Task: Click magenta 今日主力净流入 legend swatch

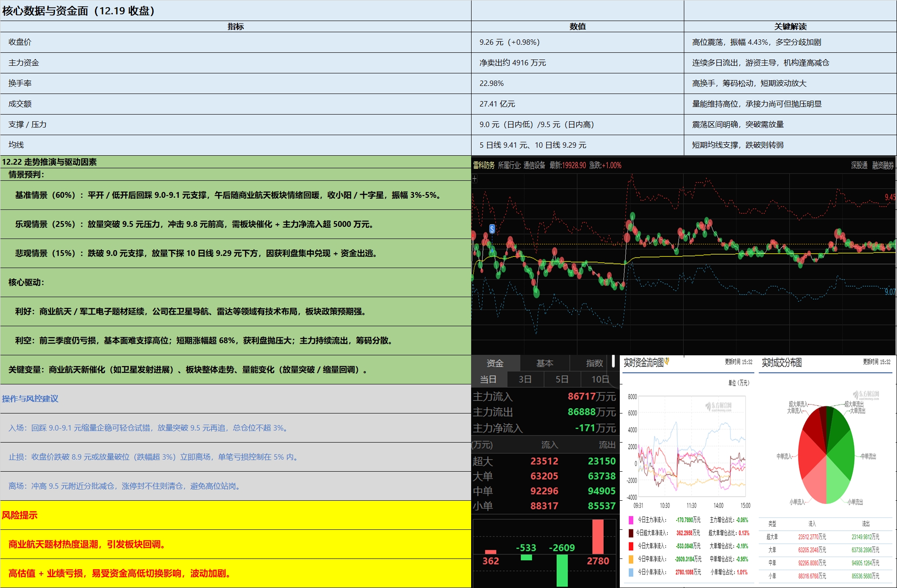Action: (x=631, y=520)
